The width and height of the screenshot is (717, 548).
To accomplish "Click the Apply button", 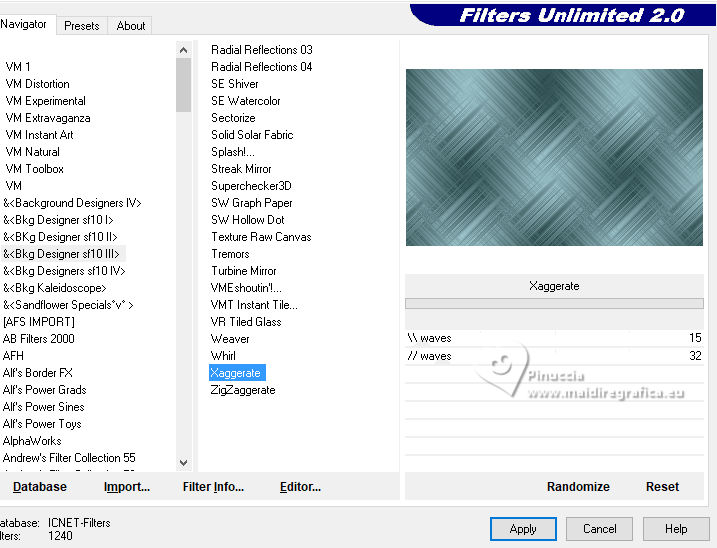I will 523,529.
